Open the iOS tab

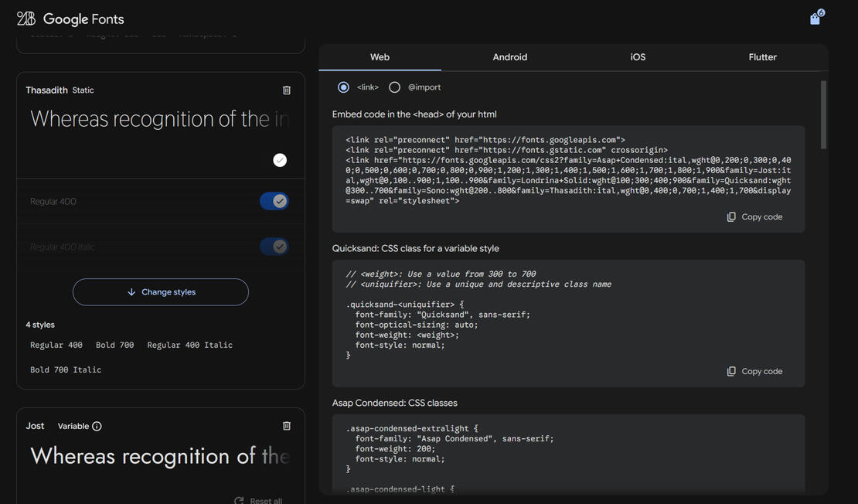pos(638,57)
